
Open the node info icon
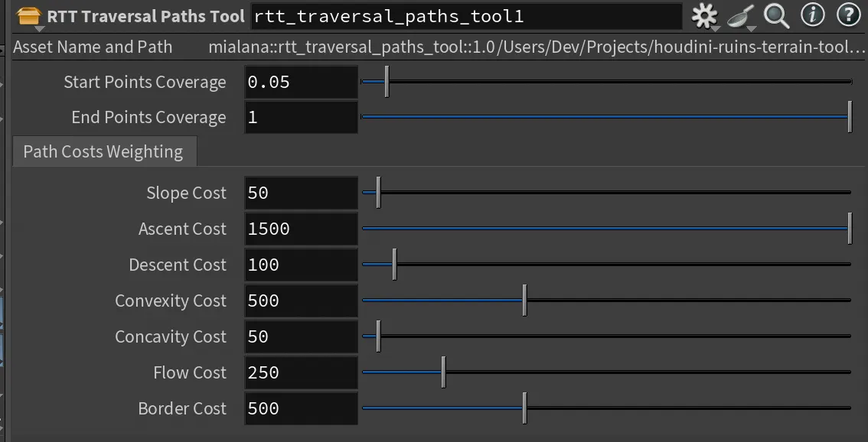coord(812,15)
